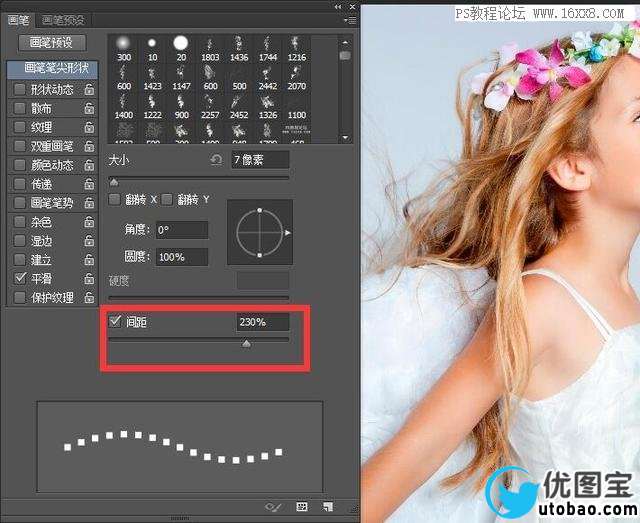Pick the 2070 brush preset
Viewport: 640px width, 523px height.
click(297, 78)
